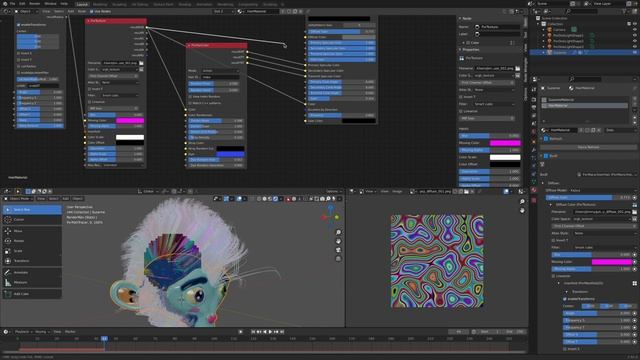Toggle Camera visibility eye in outliner

635,30
